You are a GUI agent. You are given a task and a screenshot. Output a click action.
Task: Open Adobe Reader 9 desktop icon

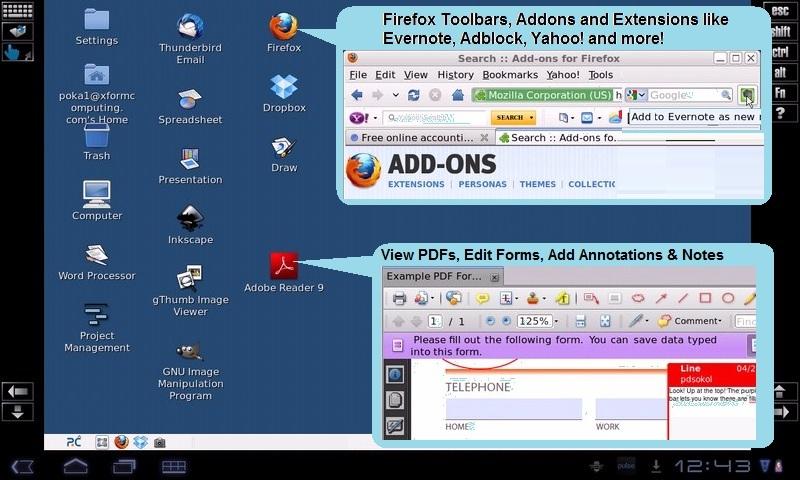click(x=284, y=267)
